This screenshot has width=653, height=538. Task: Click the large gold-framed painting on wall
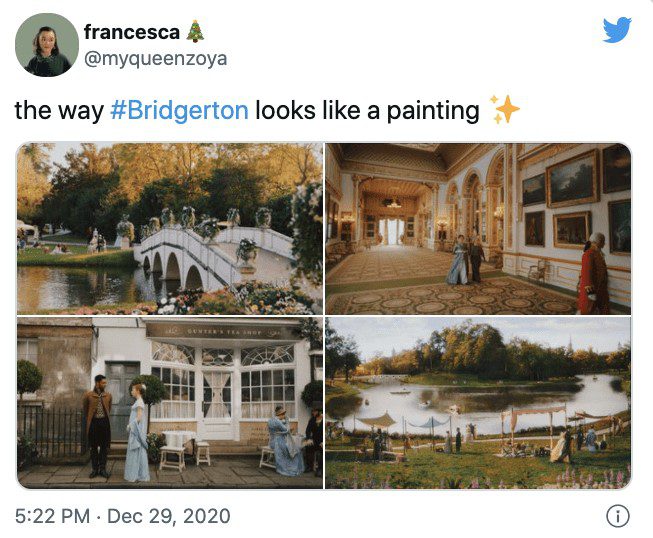click(x=573, y=179)
